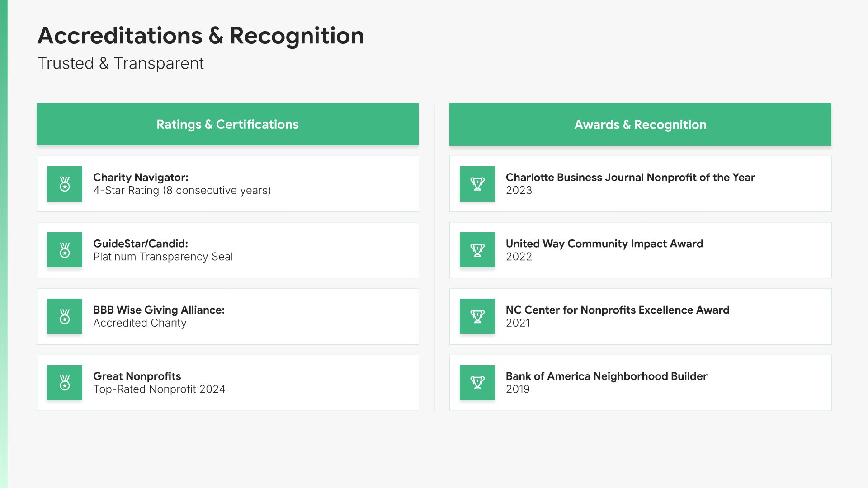868x488 pixels.
Task: Click the Bank of America Neighborhood Builder title
Action: click(x=606, y=376)
